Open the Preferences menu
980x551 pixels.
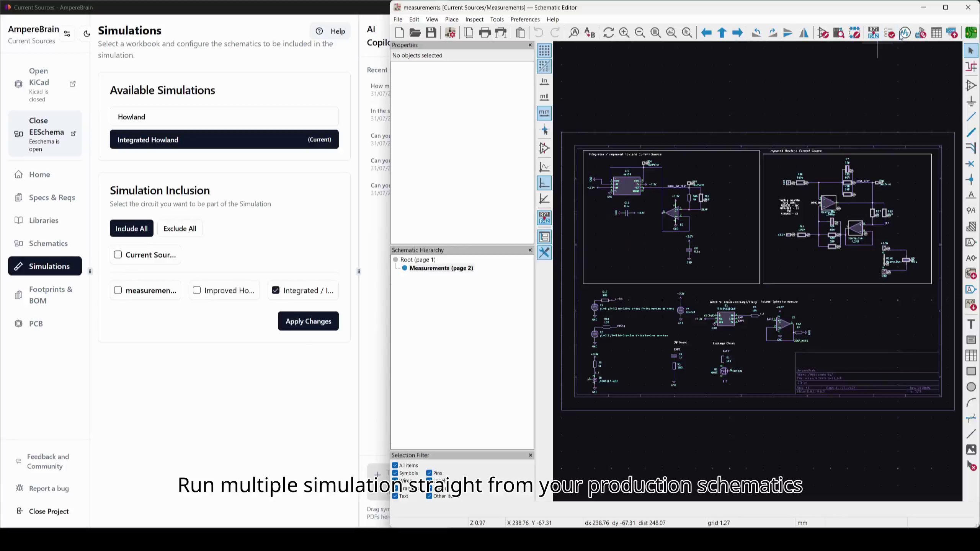pos(525,19)
